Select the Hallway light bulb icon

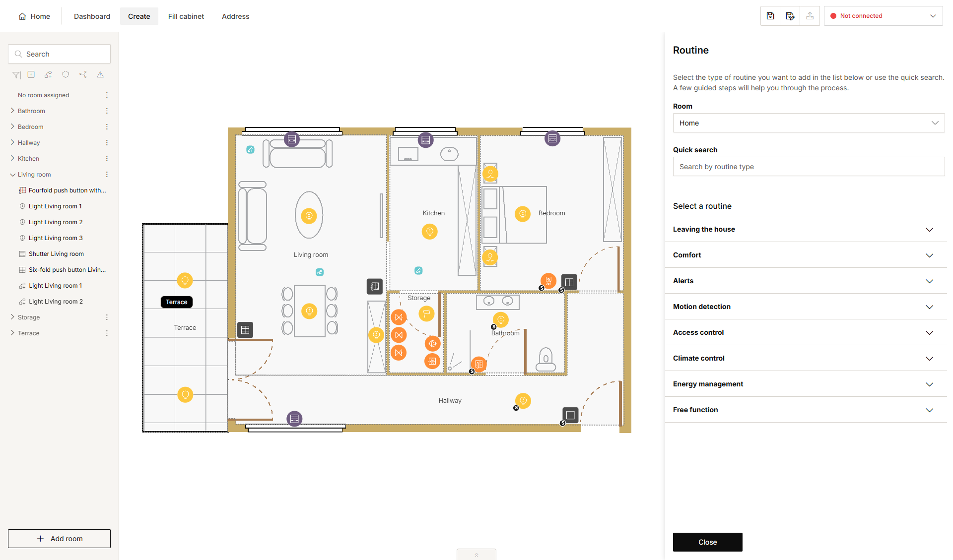click(x=523, y=401)
